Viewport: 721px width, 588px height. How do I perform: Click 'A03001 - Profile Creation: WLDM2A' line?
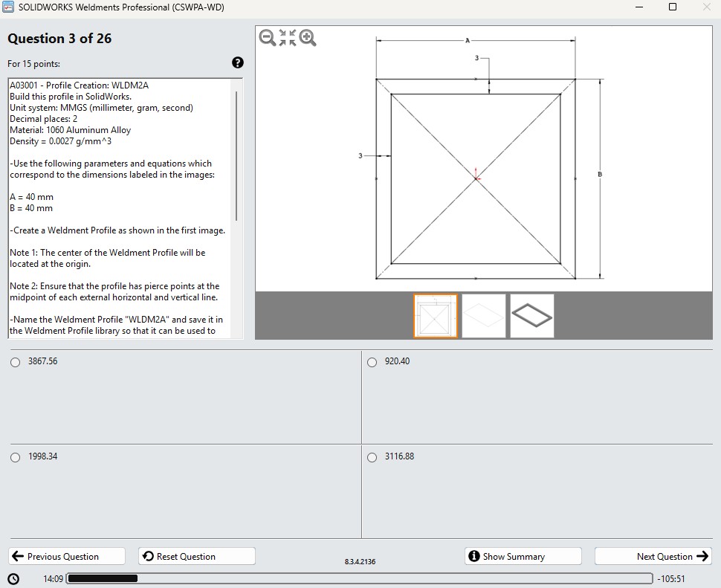(79, 85)
